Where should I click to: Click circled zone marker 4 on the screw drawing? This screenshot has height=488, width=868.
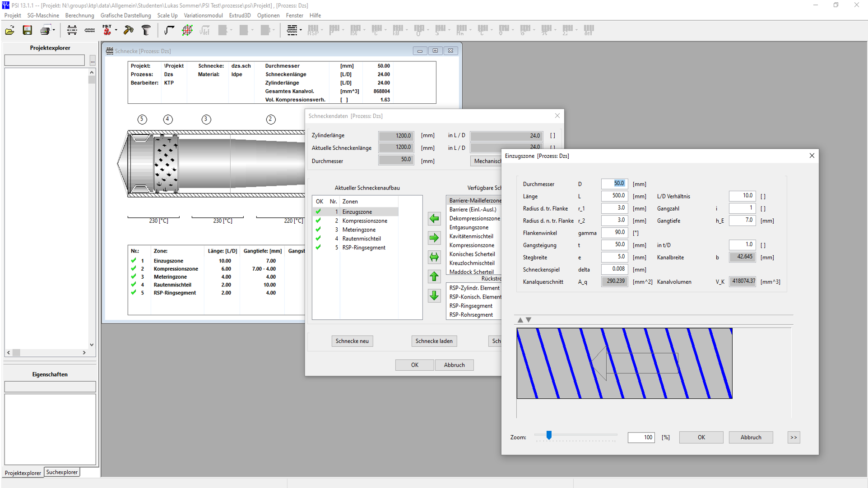pos(168,119)
